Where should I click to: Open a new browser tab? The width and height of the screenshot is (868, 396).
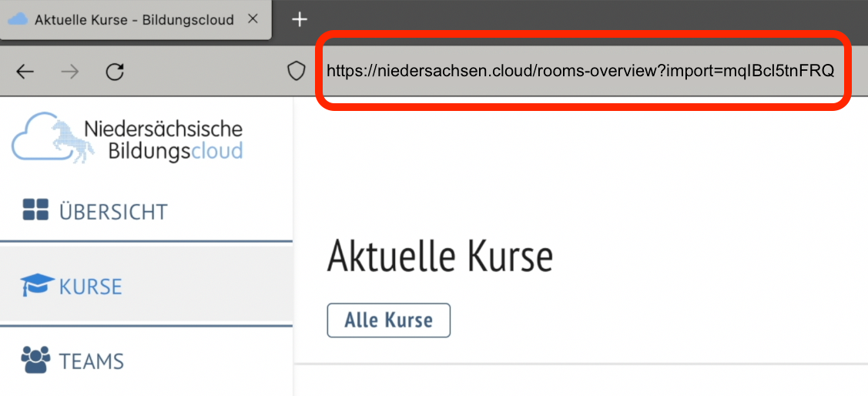point(299,19)
